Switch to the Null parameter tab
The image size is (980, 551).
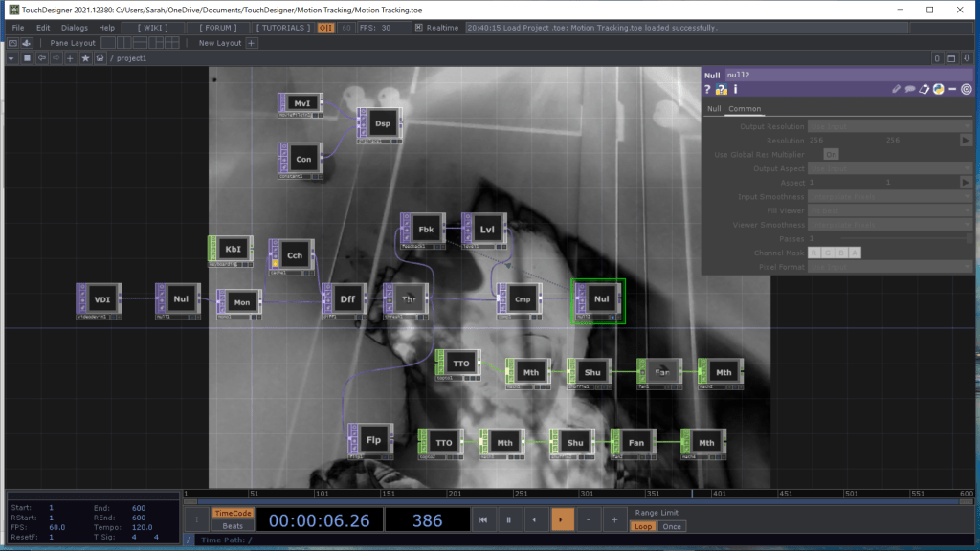(x=713, y=109)
